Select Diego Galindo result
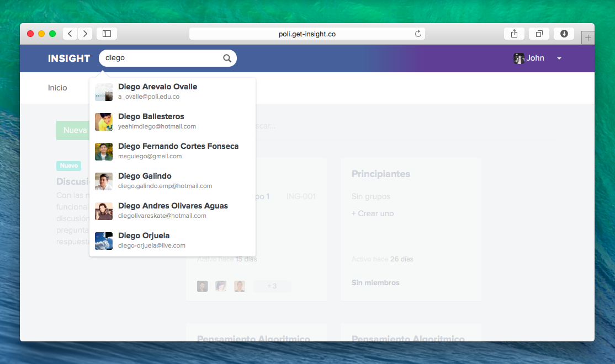Image resolution: width=615 pixels, height=364 pixels. coord(173,181)
